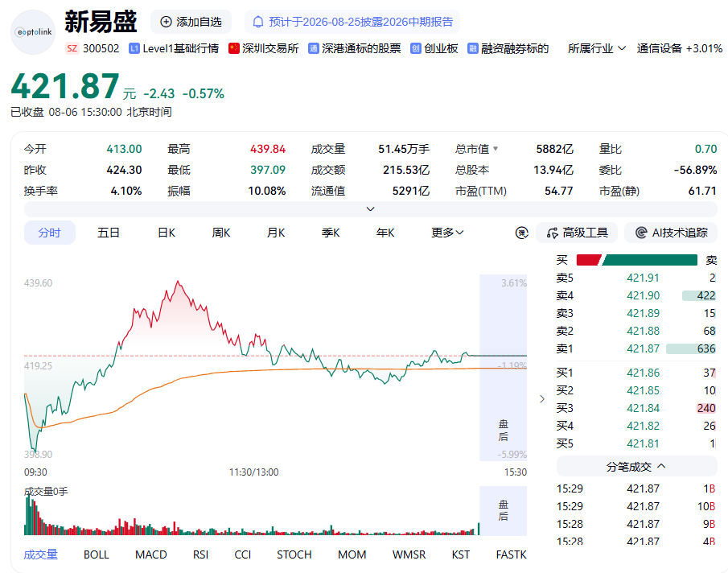Click 卖2 price 421.88

click(643, 331)
